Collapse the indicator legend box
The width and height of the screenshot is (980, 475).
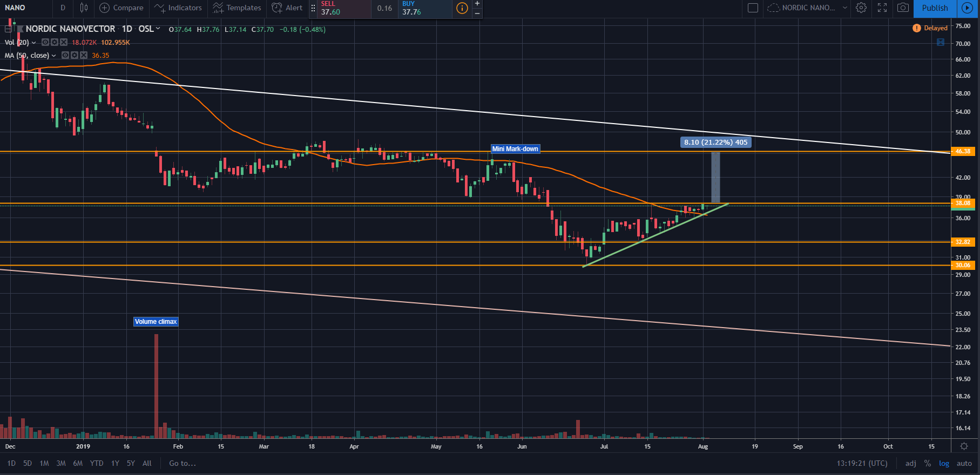(x=8, y=29)
